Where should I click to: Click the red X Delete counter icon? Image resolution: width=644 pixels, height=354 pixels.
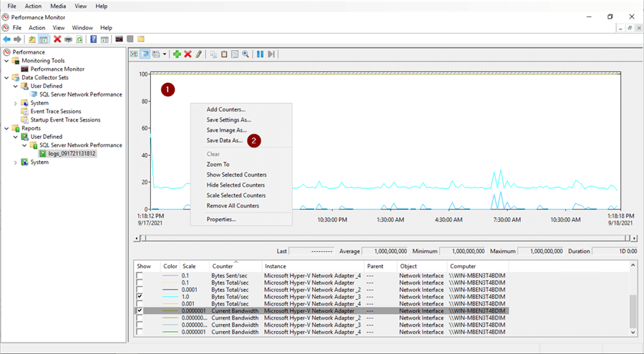[x=187, y=54]
